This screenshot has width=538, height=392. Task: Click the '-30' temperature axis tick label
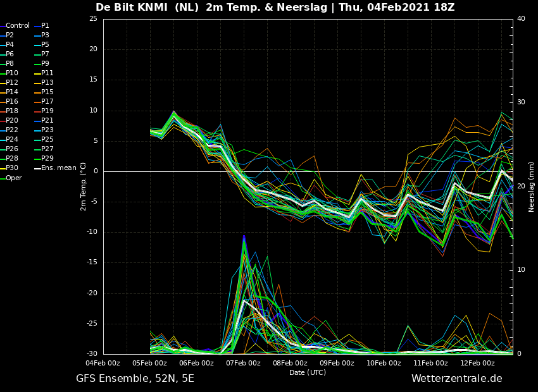click(x=92, y=354)
